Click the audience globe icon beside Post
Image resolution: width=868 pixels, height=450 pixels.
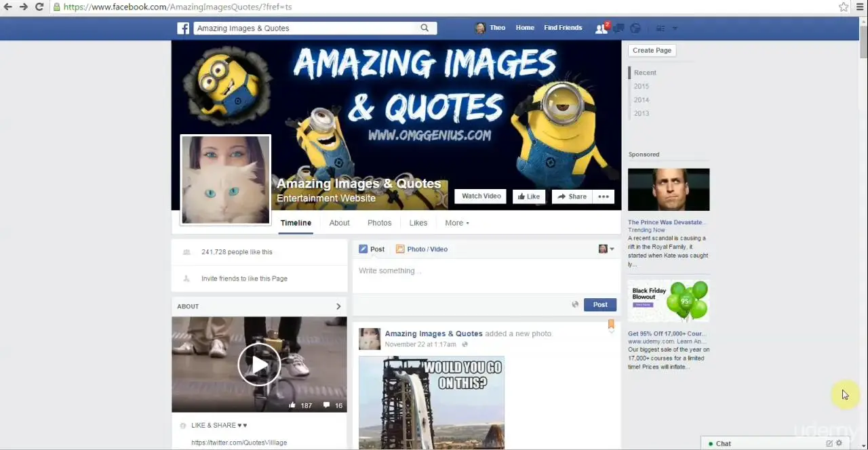point(575,304)
